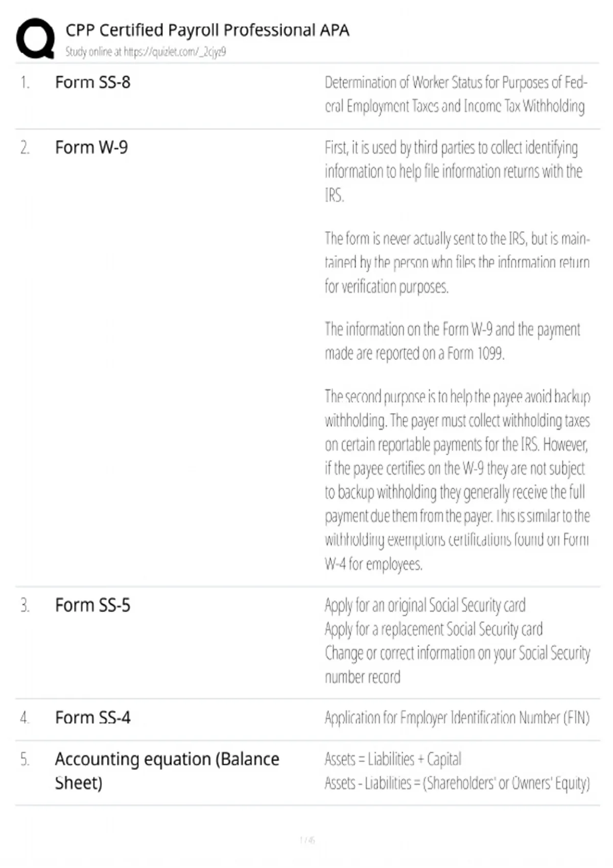Image resolution: width=613 pixels, height=868 pixels.
Task: Select the Accounting equation (Balance Sheet) term
Action: point(167,771)
